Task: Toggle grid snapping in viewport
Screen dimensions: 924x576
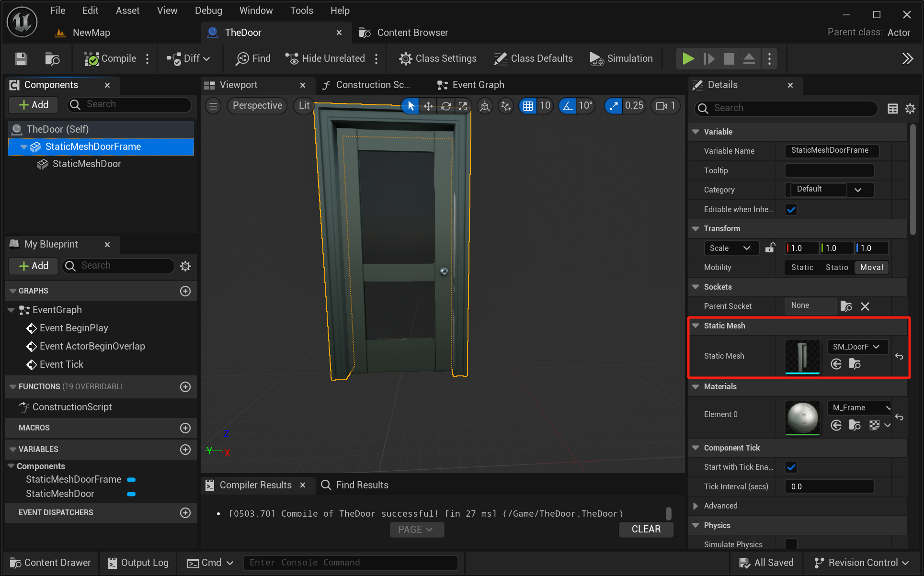Action: pos(527,106)
